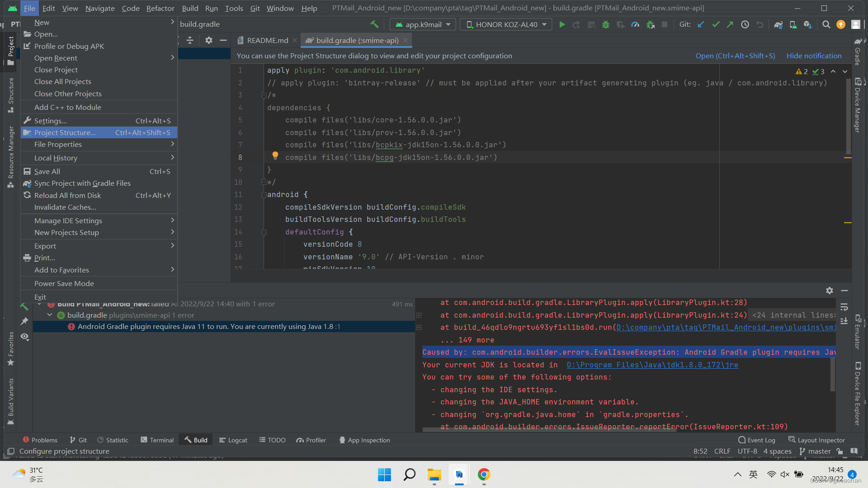Click the Git commit checkmark icon
The height and width of the screenshot is (488, 868).
click(716, 24)
